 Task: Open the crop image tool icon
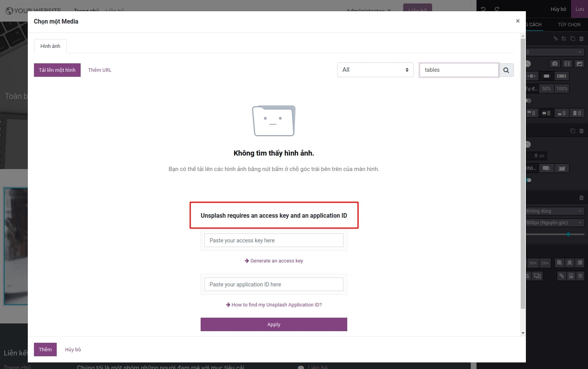click(x=528, y=276)
